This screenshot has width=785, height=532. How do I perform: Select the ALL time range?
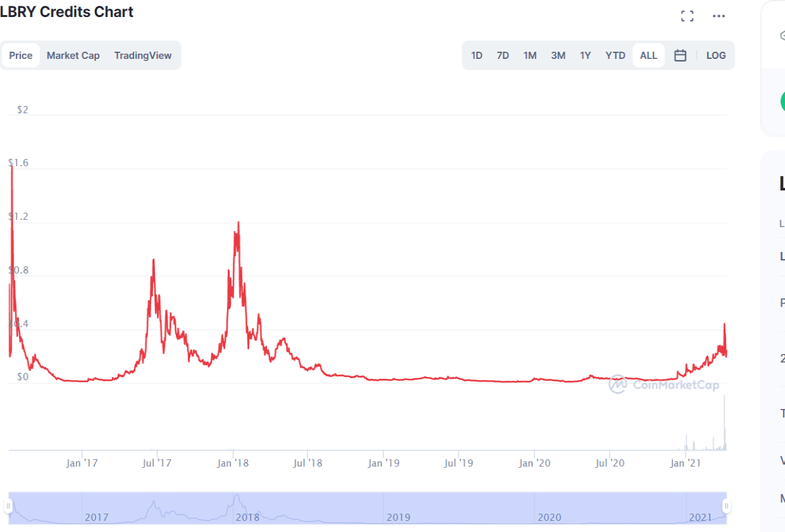click(x=648, y=56)
